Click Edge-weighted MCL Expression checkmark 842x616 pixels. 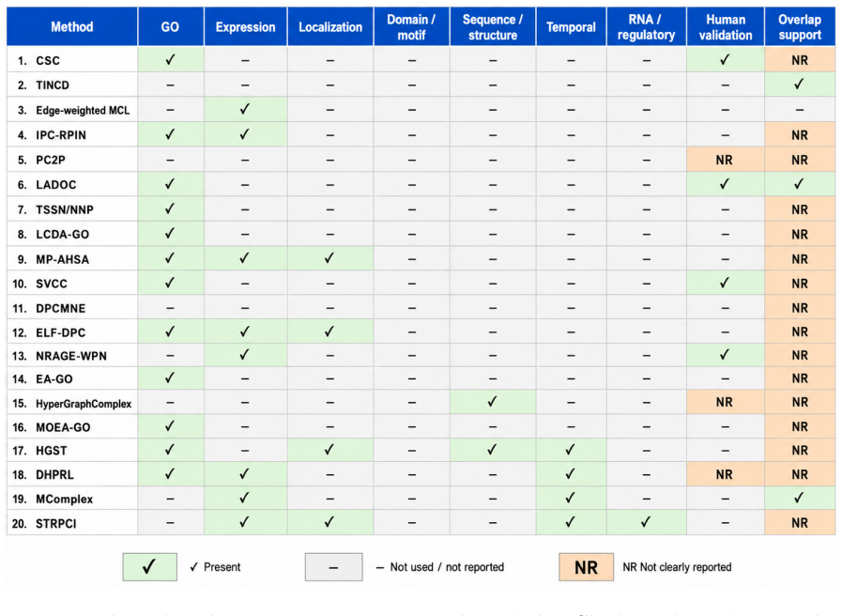(245, 110)
